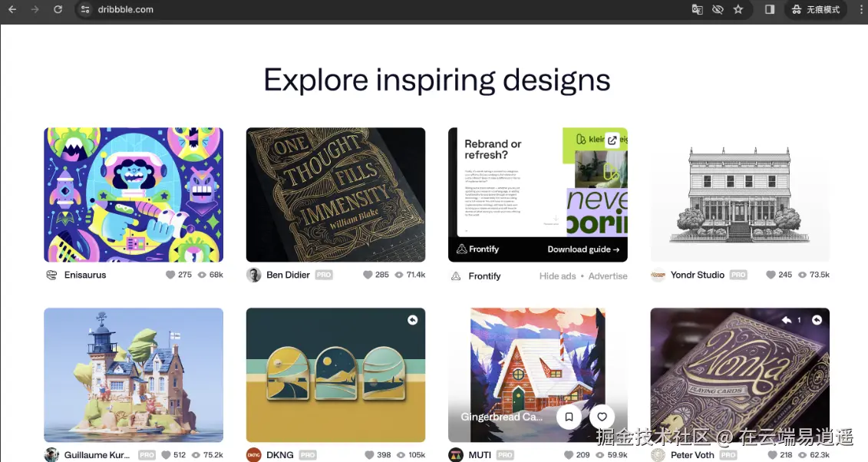Click the Enisaurus avatar icon
This screenshot has height=462, width=868.
click(51, 275)
